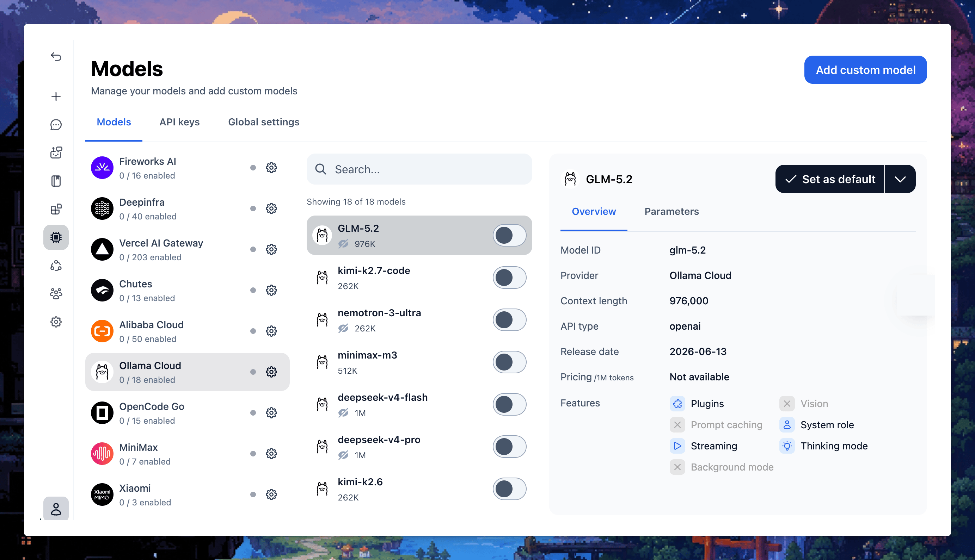Screen dimensions: 975x560
Task: Open OpenCode Go settings gear
Action: [x=271, y=413]
